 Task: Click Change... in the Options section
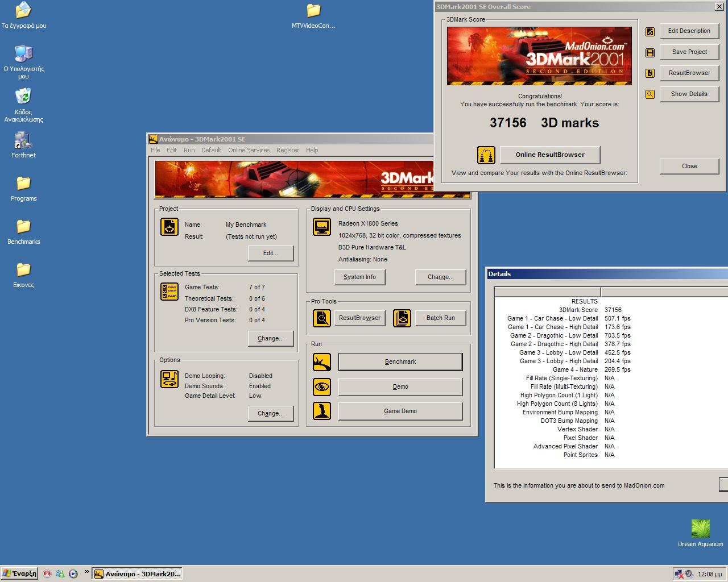[271, 413]
